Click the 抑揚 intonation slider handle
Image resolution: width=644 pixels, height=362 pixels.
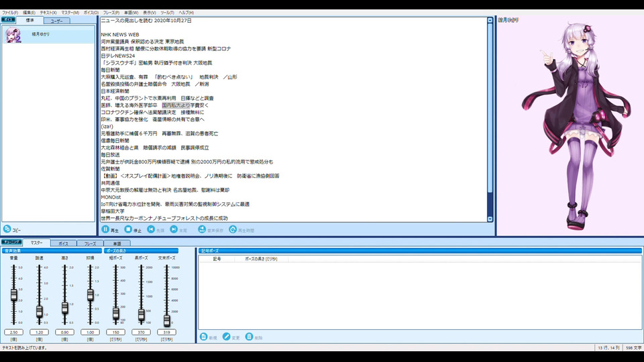[90, 295]
